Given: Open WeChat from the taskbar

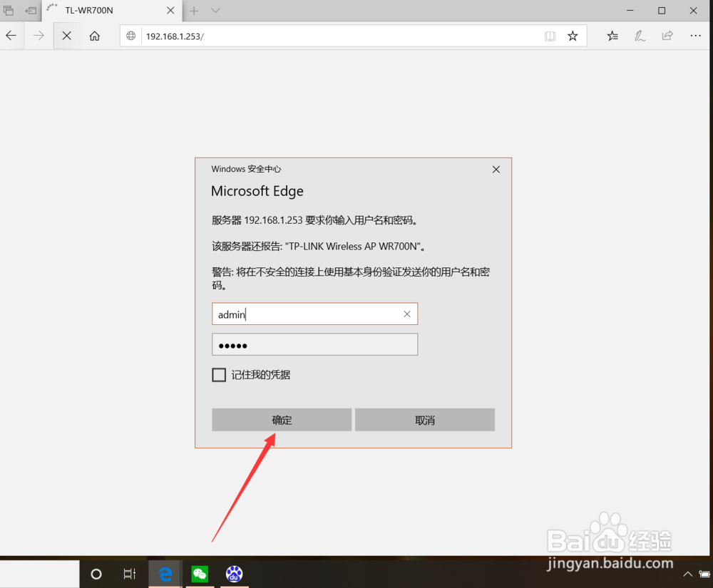Looking at the screenshot, I should [x=200, y=574].
